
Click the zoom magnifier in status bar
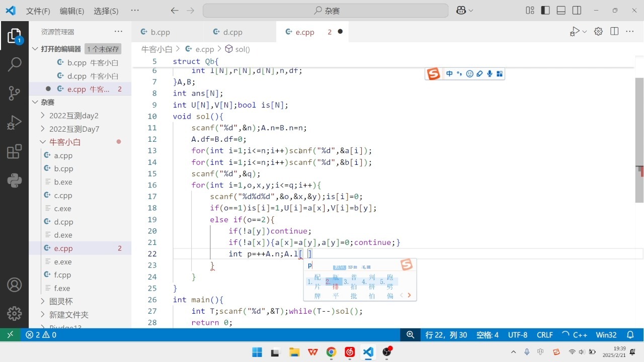coord(410,335)
